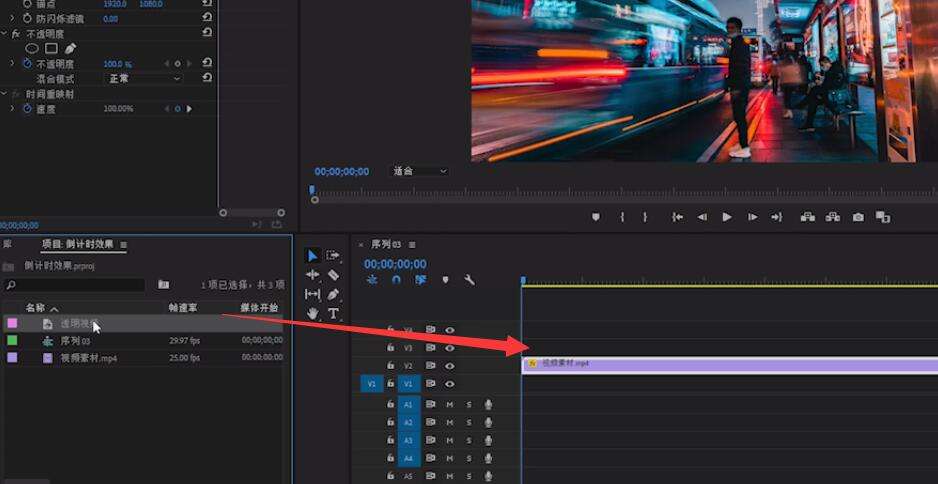Go to In point in program monitor

(677, 217)
